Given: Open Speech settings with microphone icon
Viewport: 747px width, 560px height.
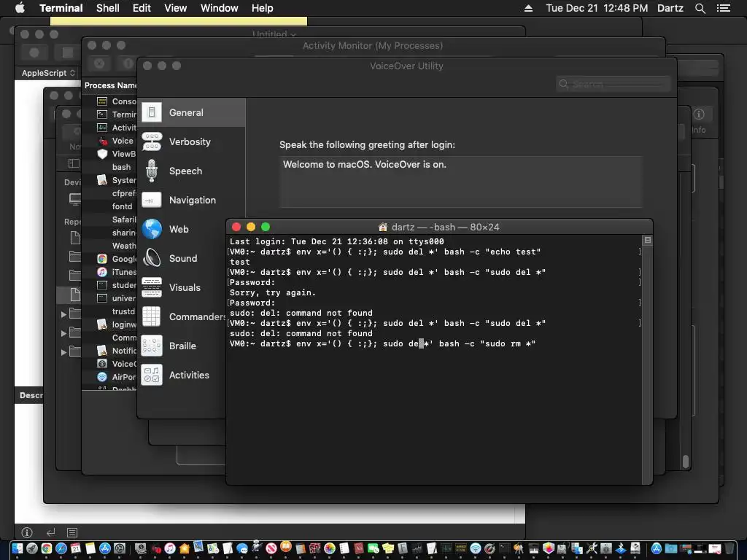Looking at the screenshot, I should pos(191,171).
